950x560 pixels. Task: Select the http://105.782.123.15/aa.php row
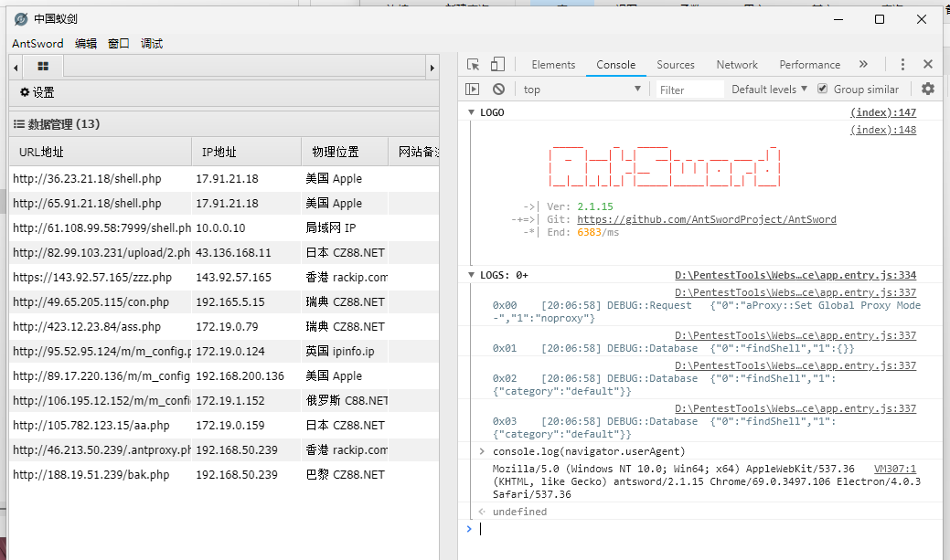[x=224, y=426]
